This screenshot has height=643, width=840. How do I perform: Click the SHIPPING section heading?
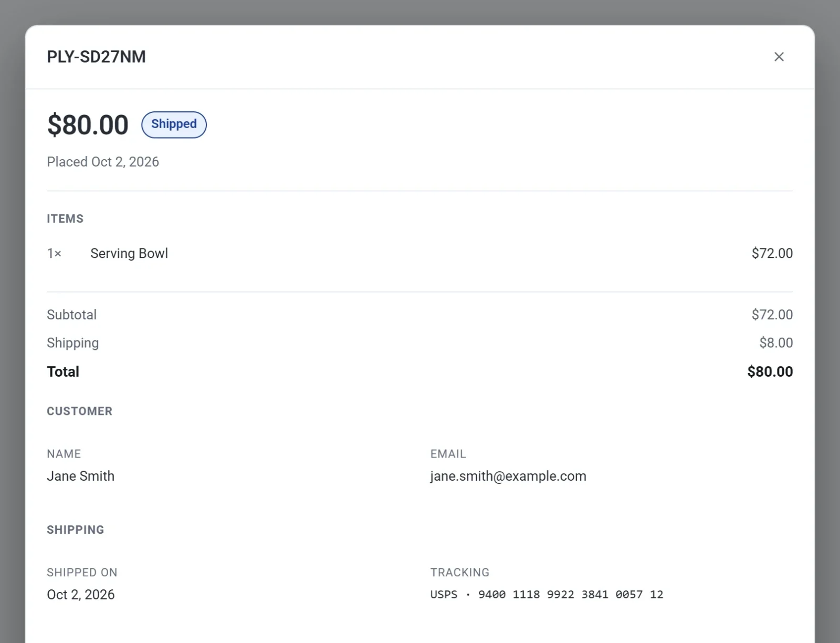coord(75,530)
